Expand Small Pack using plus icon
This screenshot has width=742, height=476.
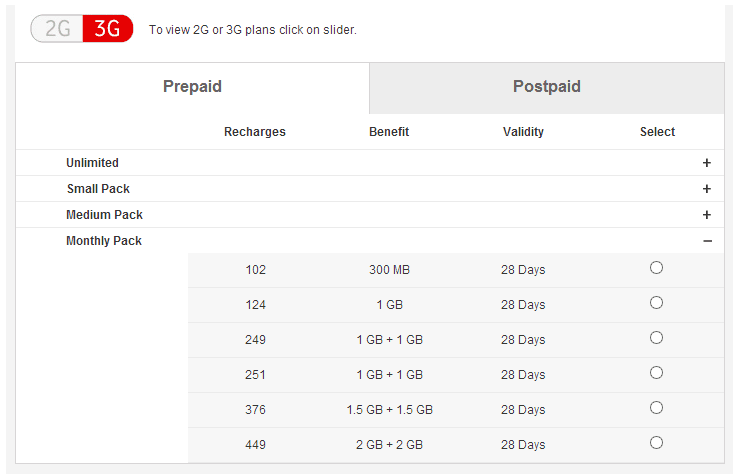point(707,189)
